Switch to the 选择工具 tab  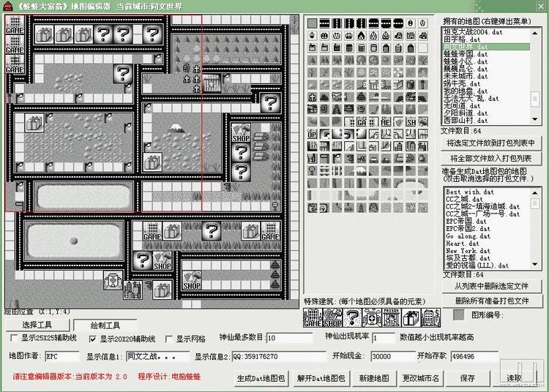37,325
